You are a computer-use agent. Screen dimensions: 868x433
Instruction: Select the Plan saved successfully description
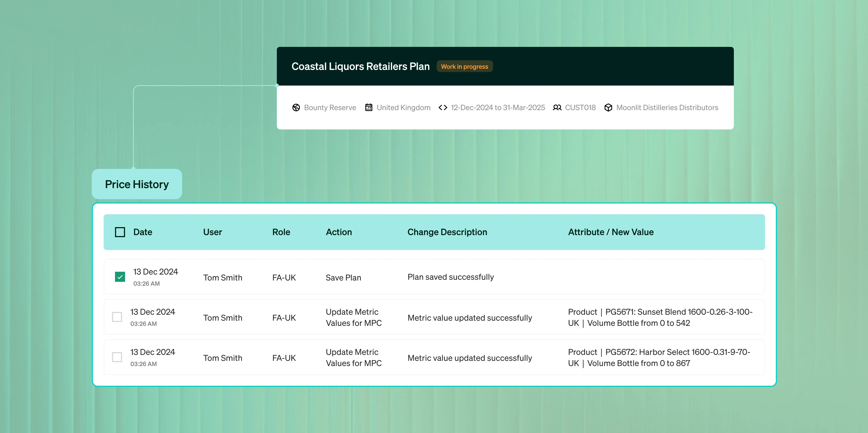click(x=451, y=277)
